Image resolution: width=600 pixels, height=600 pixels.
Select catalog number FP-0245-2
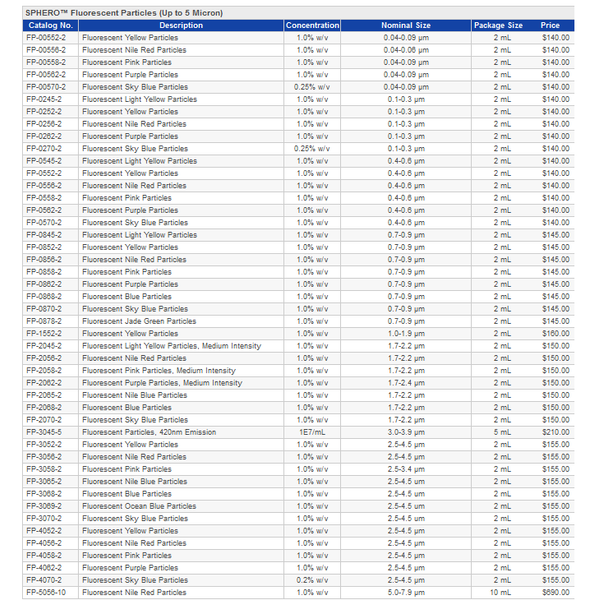click(x=44, y=99)
